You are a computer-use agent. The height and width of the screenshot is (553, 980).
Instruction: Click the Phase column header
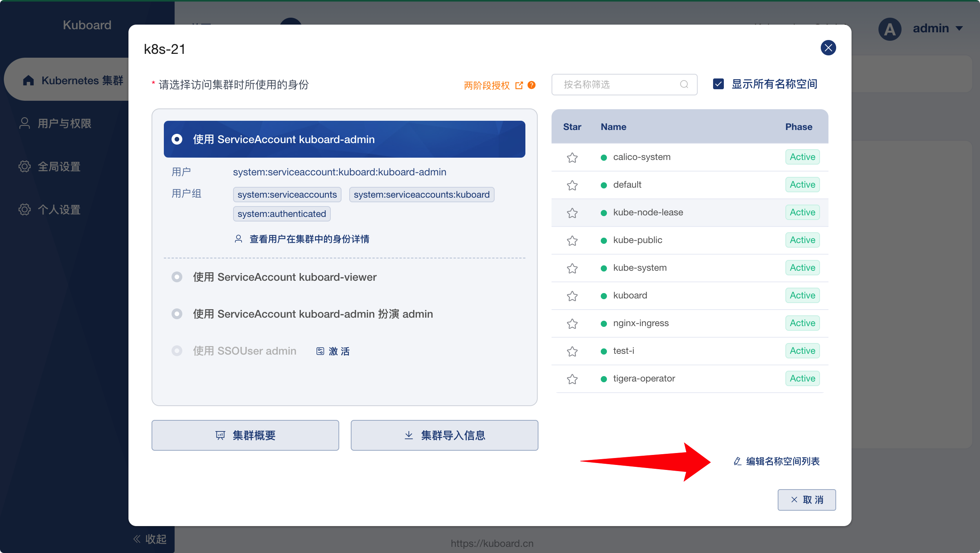(x=798, y=127)
